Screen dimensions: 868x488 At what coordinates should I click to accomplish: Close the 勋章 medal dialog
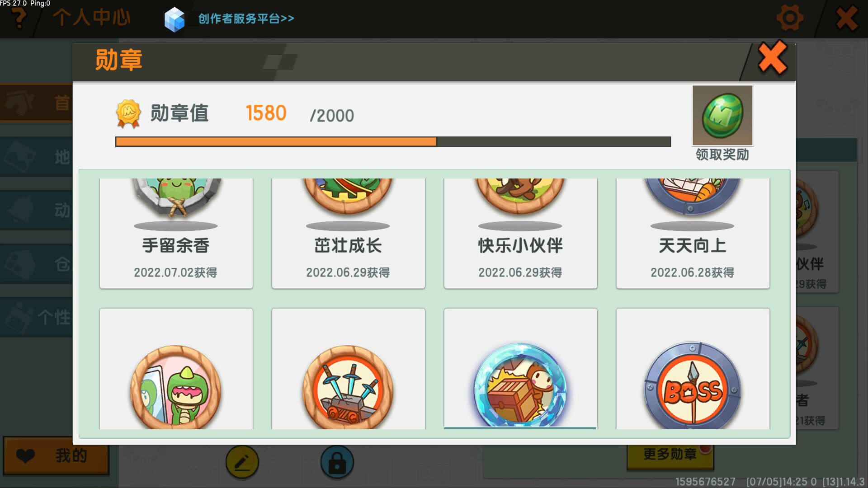(x=772, y=58)
